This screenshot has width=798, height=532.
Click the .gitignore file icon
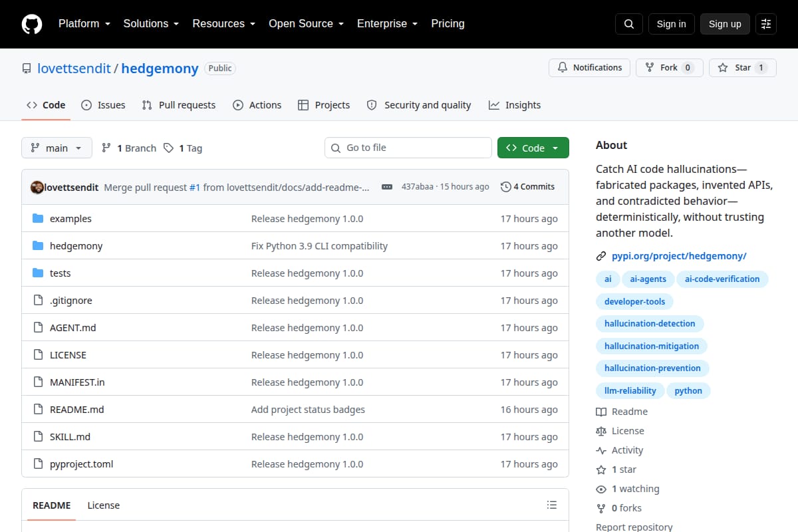(x=38, y=301)
